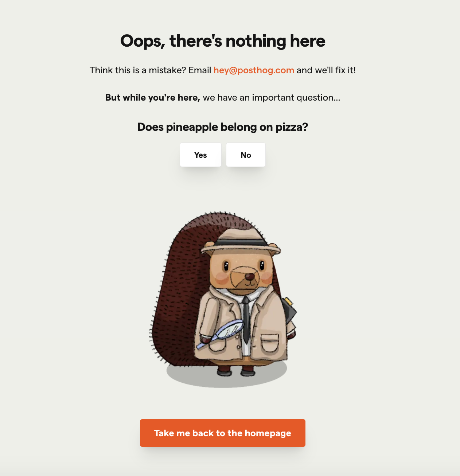This screenshot has width=460, height=476.
Task: Vote No on the pineapple pizza question
Action: tap(246, 155)
